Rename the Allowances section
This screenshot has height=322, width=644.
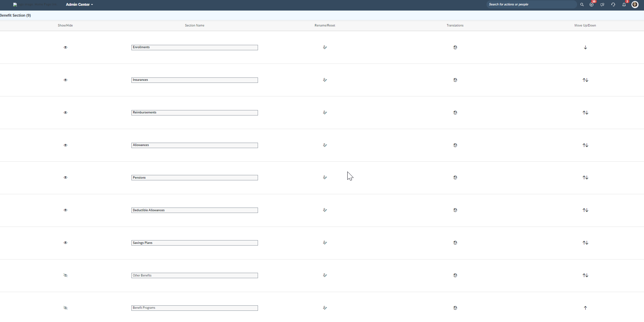(x=325, y=145)
